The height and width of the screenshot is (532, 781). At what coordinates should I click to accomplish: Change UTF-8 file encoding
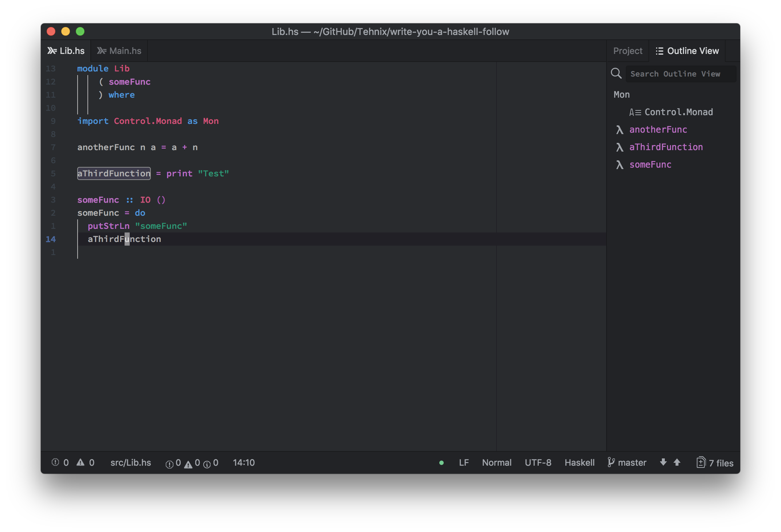click(538, 463)
